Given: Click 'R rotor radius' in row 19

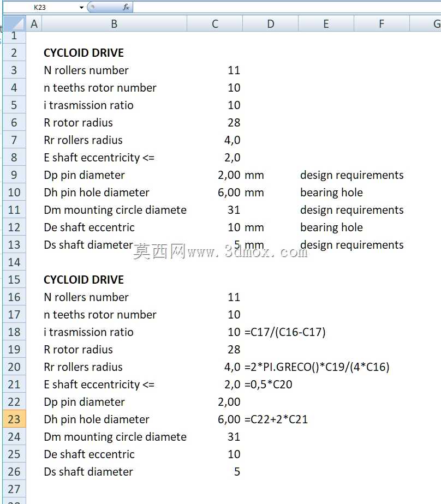Looking at the screenshot, I should click(78, 350).
